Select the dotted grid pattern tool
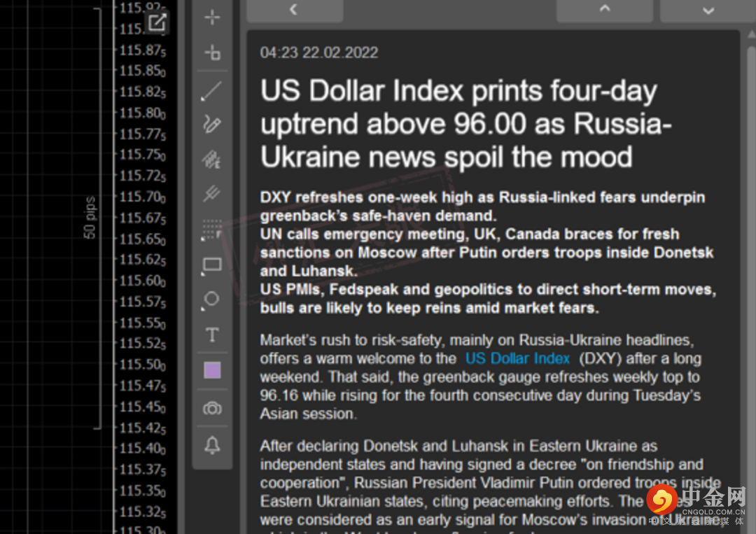 (212, 229)
